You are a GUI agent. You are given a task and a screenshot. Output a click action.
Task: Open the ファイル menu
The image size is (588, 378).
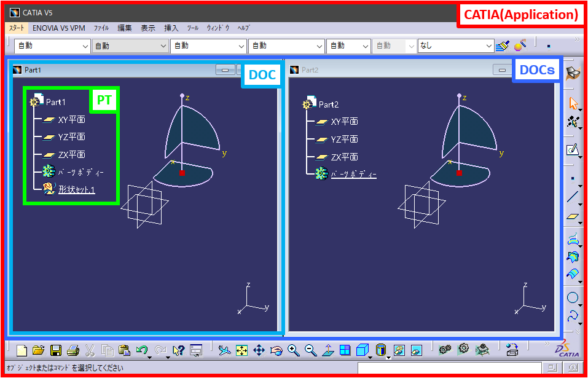pyautogui.click(x=101, y=28)
